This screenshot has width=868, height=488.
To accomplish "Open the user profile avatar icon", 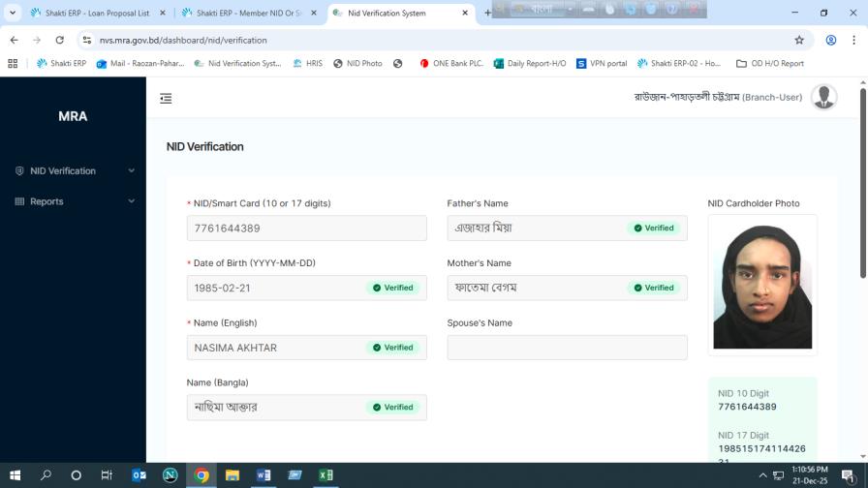I will click(x=823, y=97).
